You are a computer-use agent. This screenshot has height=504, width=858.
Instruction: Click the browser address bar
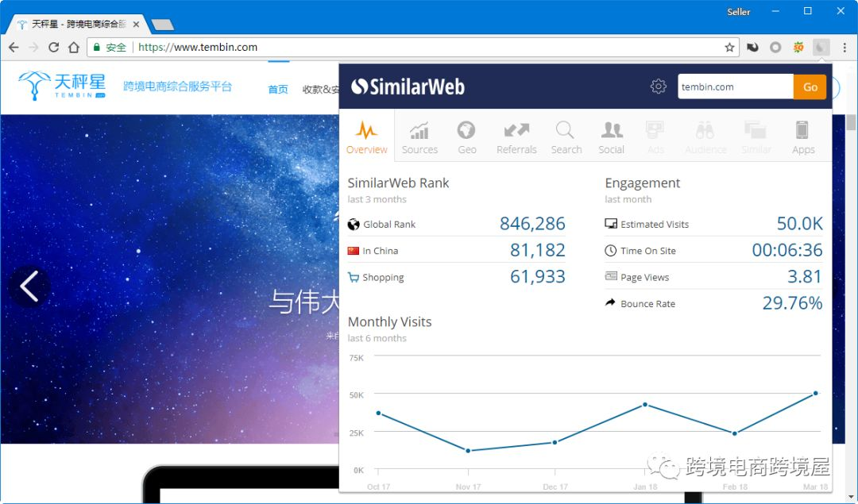[413, 48]
